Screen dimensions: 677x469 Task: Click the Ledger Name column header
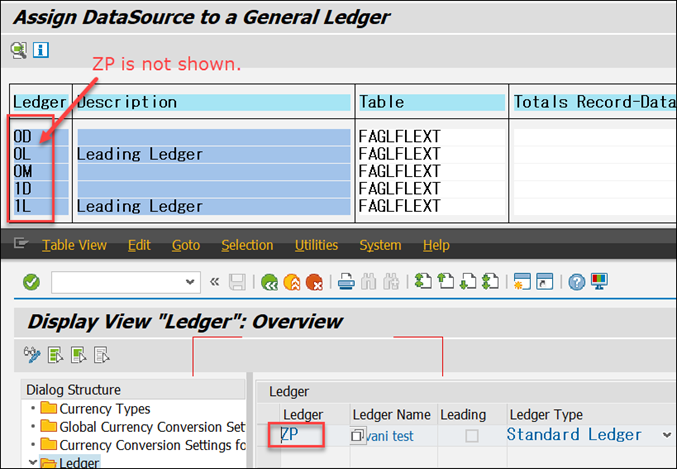tap(392, 415)
